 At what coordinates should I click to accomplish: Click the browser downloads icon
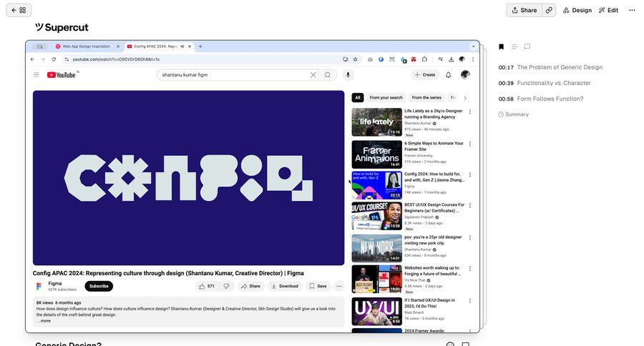451,59
